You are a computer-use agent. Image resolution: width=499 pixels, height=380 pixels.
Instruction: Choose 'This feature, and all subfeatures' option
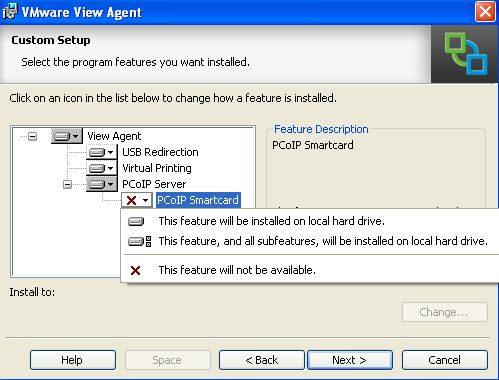[310, 241]
